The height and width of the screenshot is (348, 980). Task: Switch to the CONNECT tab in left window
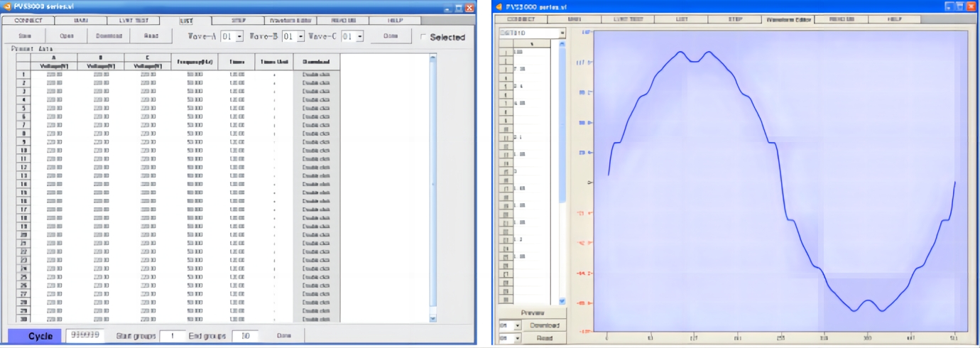click(28, 21)
